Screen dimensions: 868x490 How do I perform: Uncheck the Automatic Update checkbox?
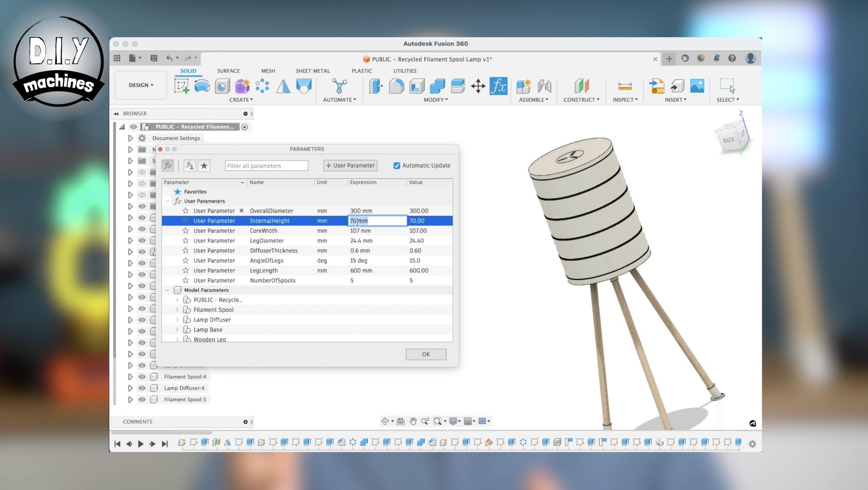[x=397, y=166]
